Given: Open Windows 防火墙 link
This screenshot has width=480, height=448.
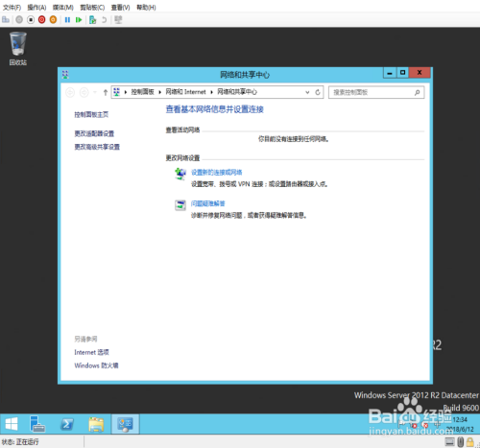Looking at the screenshot, I should tap(96, 365).
